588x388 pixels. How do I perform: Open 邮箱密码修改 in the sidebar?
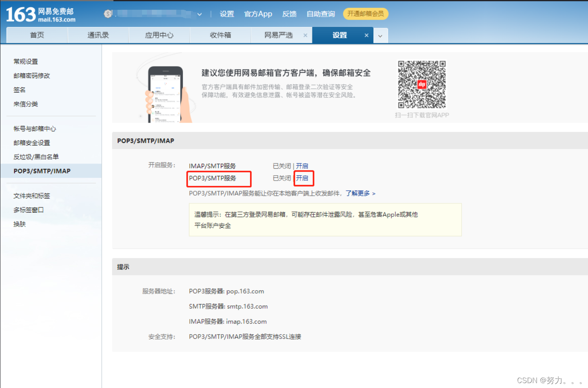click(x=32, y=76)
